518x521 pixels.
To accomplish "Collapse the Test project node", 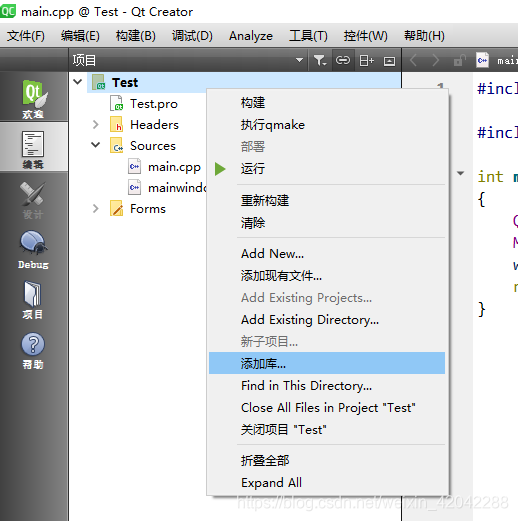I will tap(78, 82).
